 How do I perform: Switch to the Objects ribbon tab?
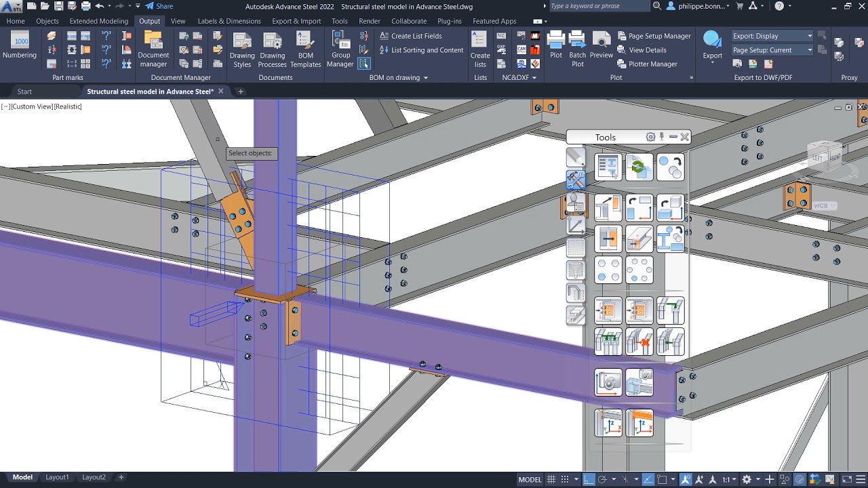[47, 21]
